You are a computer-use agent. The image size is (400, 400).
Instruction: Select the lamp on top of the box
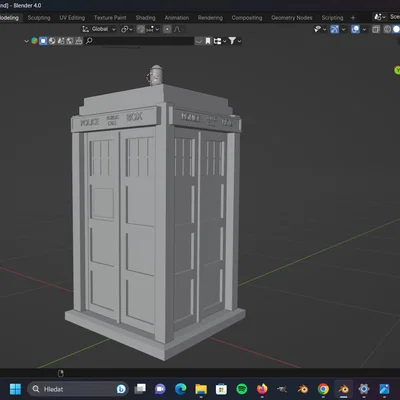click(x=156, y=75)
